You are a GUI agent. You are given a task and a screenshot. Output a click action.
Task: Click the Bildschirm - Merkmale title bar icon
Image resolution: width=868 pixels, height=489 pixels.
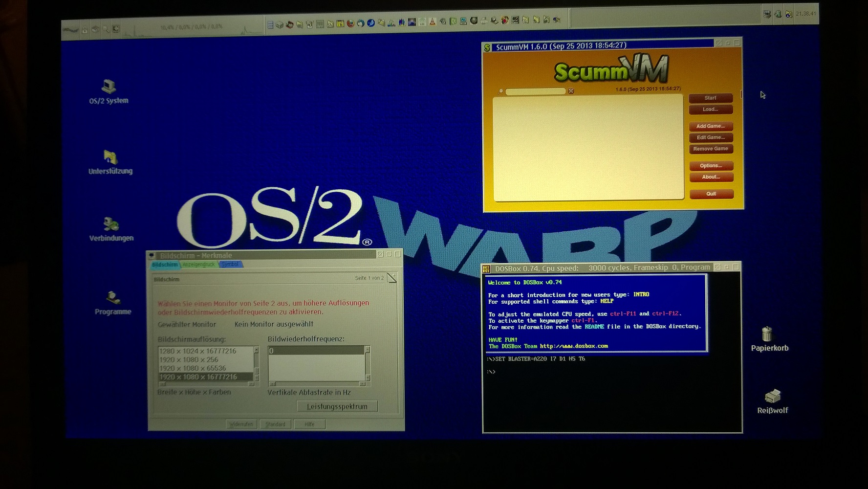pos(152,256)
